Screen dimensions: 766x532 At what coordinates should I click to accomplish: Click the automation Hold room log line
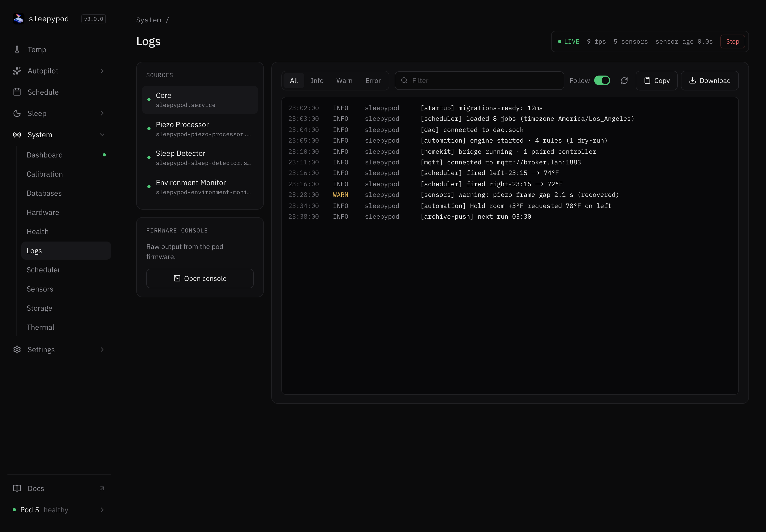510,206
